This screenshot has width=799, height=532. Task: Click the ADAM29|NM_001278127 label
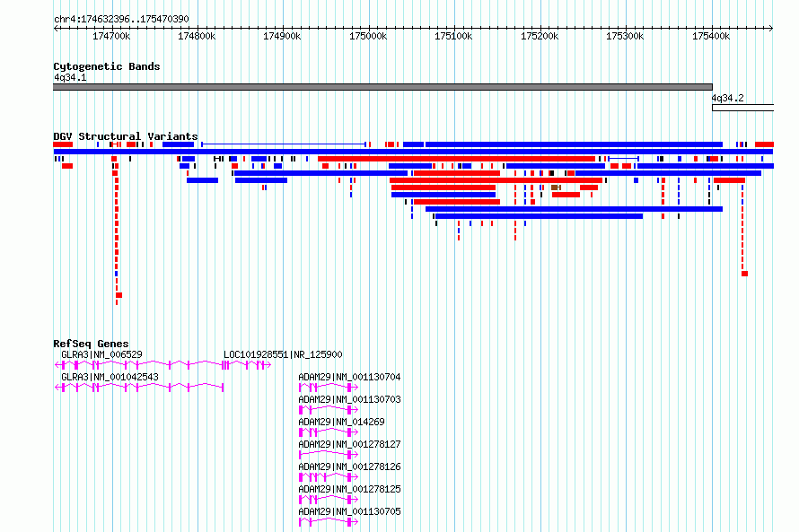(x=349, y=444)
